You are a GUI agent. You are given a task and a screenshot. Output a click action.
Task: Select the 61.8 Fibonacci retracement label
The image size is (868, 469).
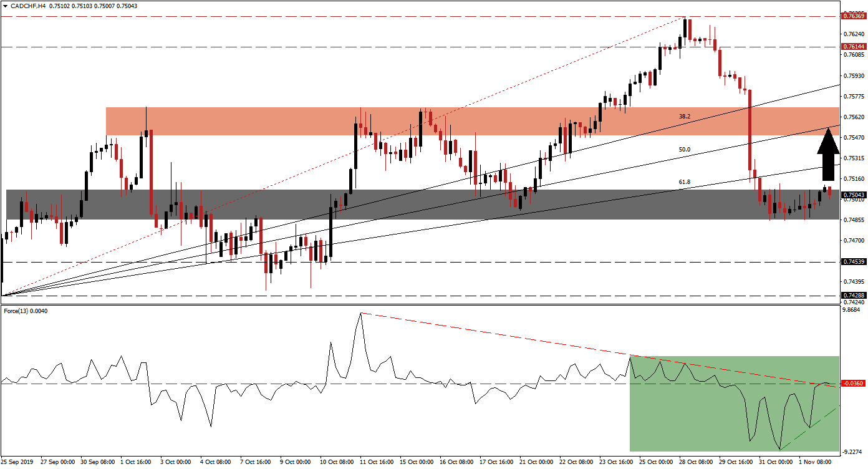686,182
